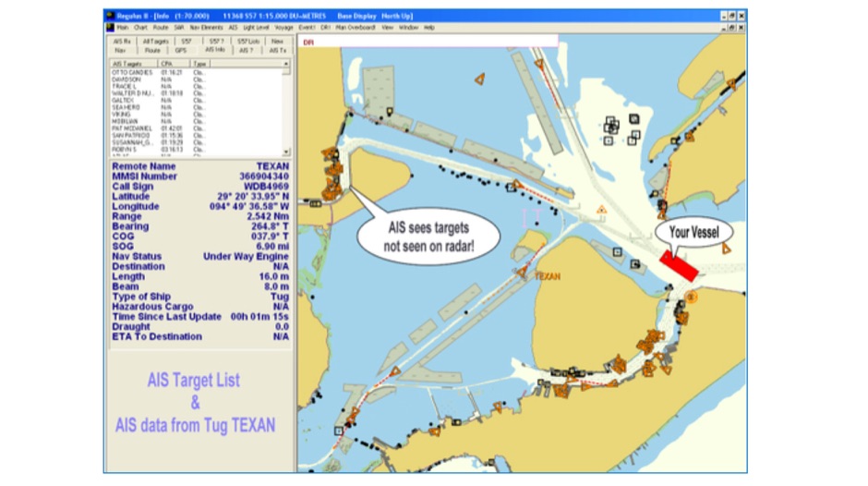Open the New tab

click(277, 41)
